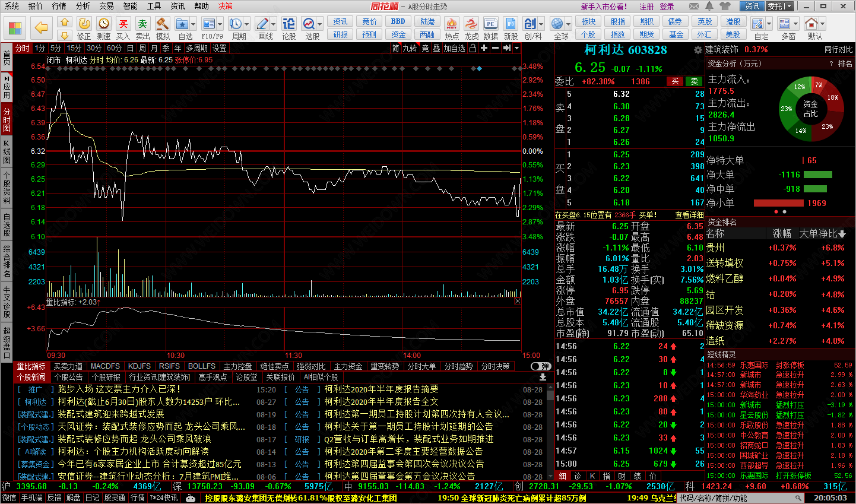Screen dimensions: 856x504
Task: Click the 默认 default home icon
Action: coord(811,24)
